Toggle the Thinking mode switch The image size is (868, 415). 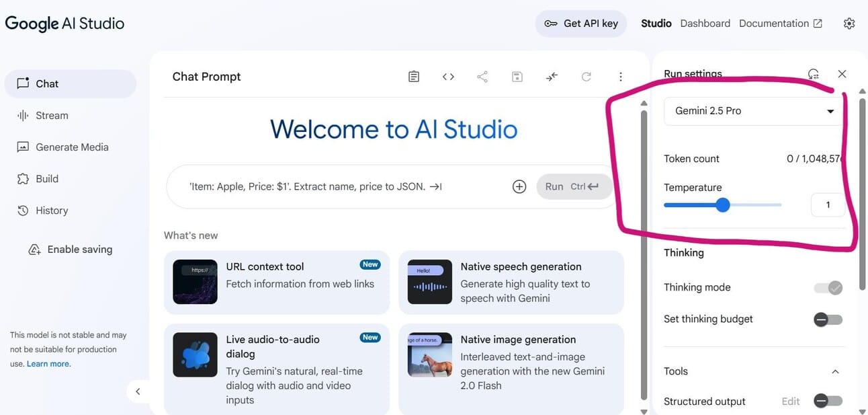click(828, 288)
